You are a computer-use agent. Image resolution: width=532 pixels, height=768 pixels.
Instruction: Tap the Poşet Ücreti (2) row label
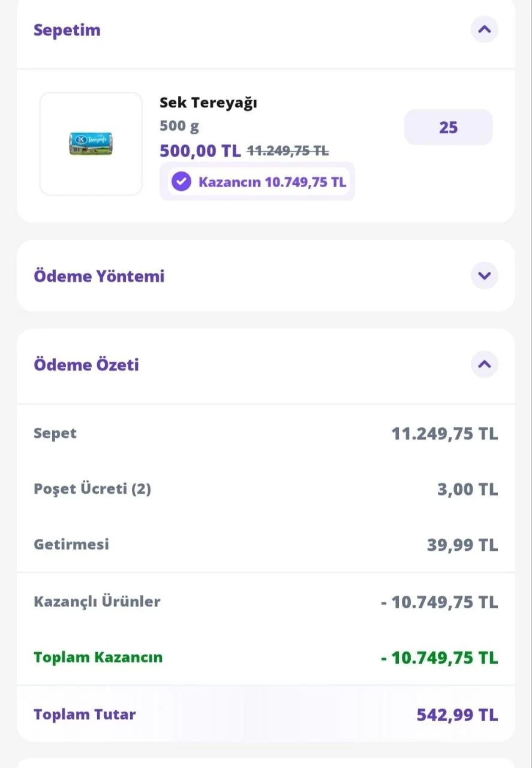coord(92,489)
